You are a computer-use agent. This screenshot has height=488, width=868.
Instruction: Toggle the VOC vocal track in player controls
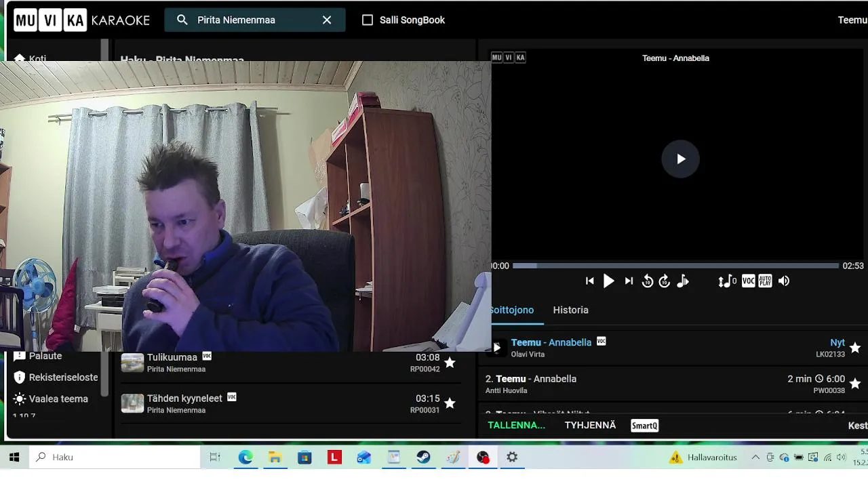point(748,281)
